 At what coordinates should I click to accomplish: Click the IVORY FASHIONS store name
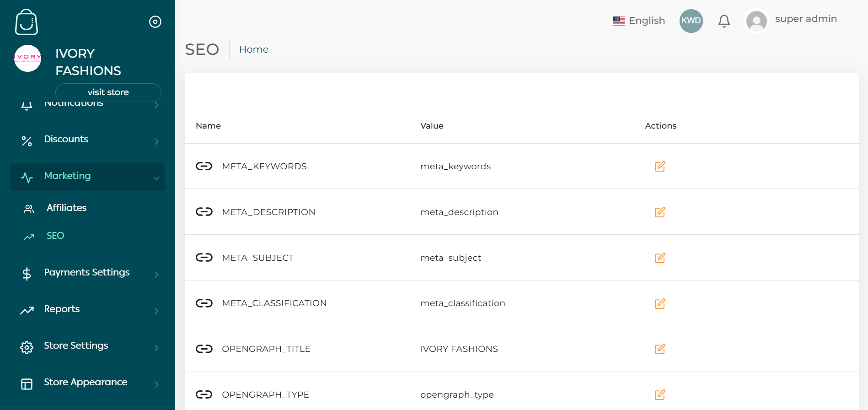88,62
